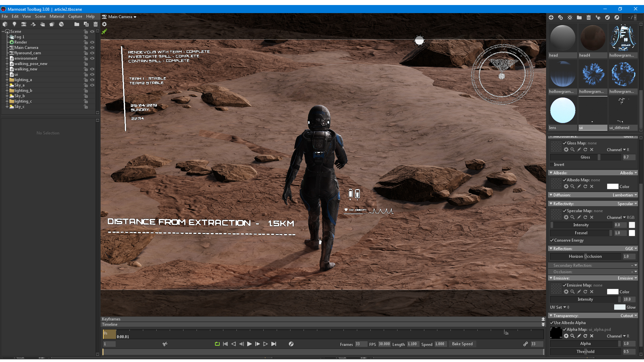Open the Scene menu
The height and width of the screenshot is (362, 644).
[40, 16]
